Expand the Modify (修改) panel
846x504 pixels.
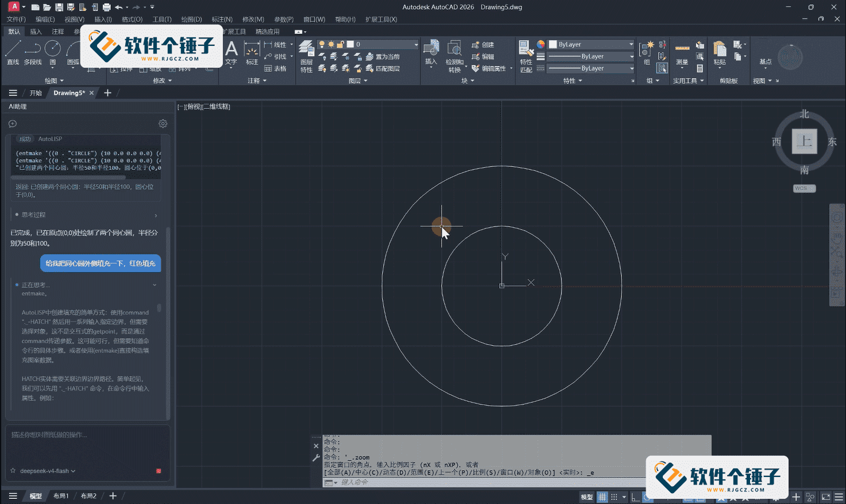pos(163,81)
